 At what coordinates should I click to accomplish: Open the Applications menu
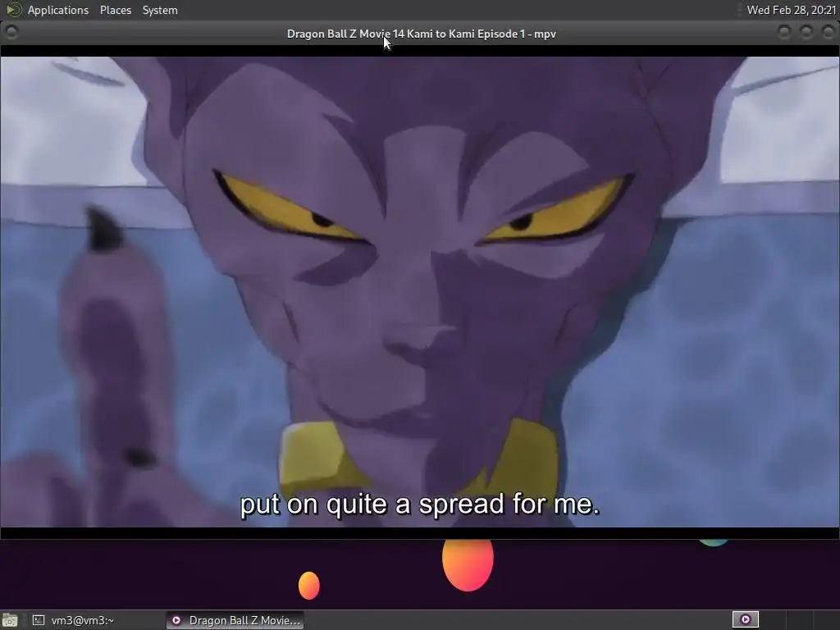[x=58, y=10]
